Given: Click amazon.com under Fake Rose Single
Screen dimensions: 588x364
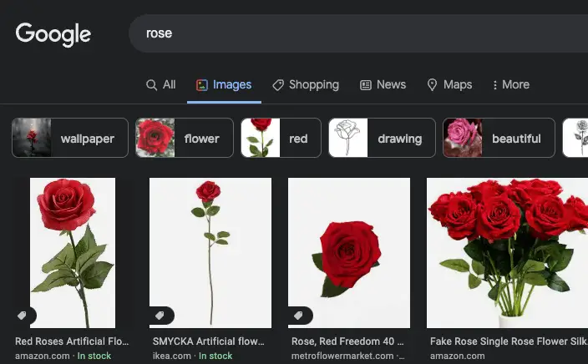Looking at the screenshot, I should coord(458,356).
